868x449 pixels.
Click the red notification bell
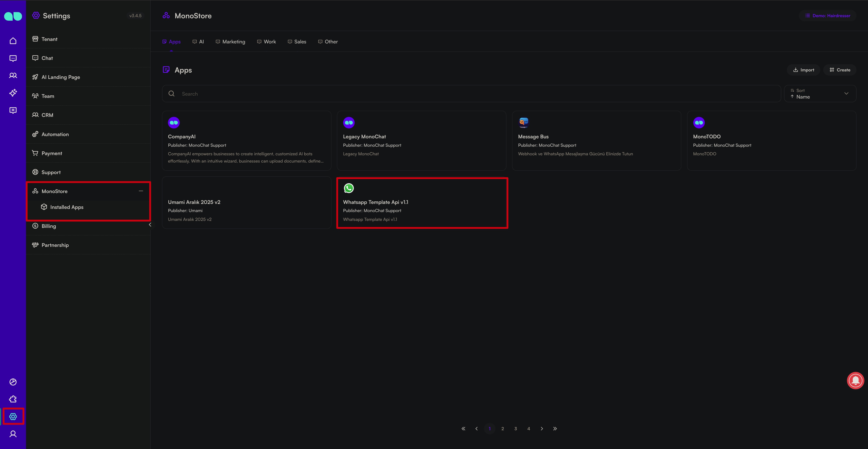tap(855, 380)
